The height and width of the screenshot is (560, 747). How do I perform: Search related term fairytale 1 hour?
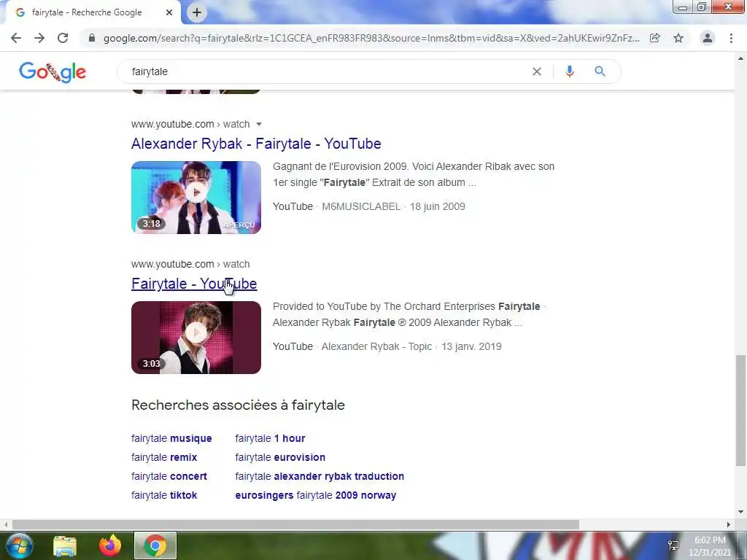(270, 438)
